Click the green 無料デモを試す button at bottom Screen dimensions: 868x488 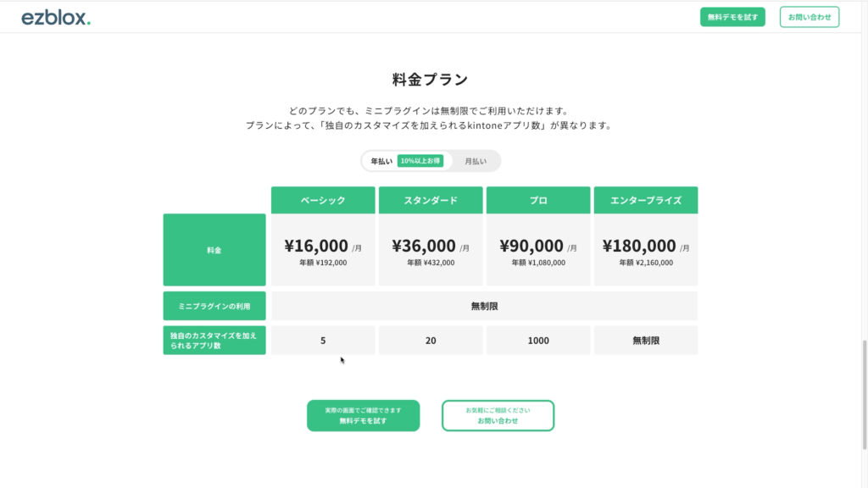point(363,415)
